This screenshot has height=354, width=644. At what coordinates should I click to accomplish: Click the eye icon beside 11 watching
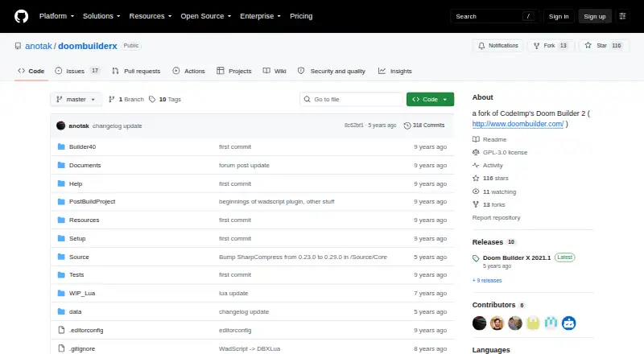point(476,191)
